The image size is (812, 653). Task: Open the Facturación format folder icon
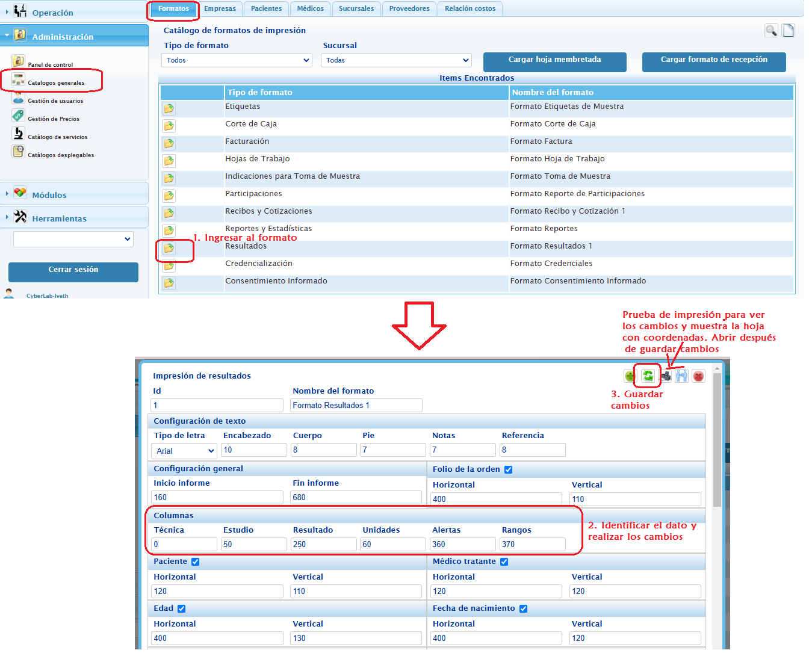(169, 143)
